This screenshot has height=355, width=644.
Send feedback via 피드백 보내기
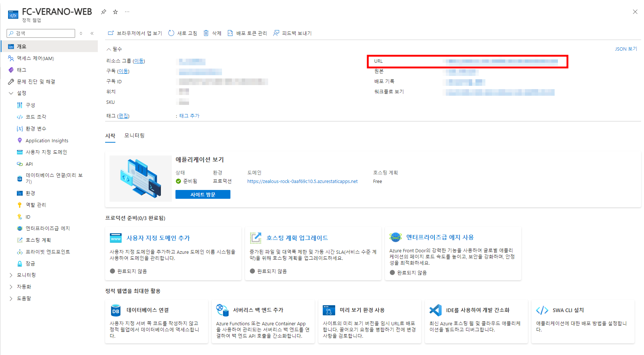(292, 33)
